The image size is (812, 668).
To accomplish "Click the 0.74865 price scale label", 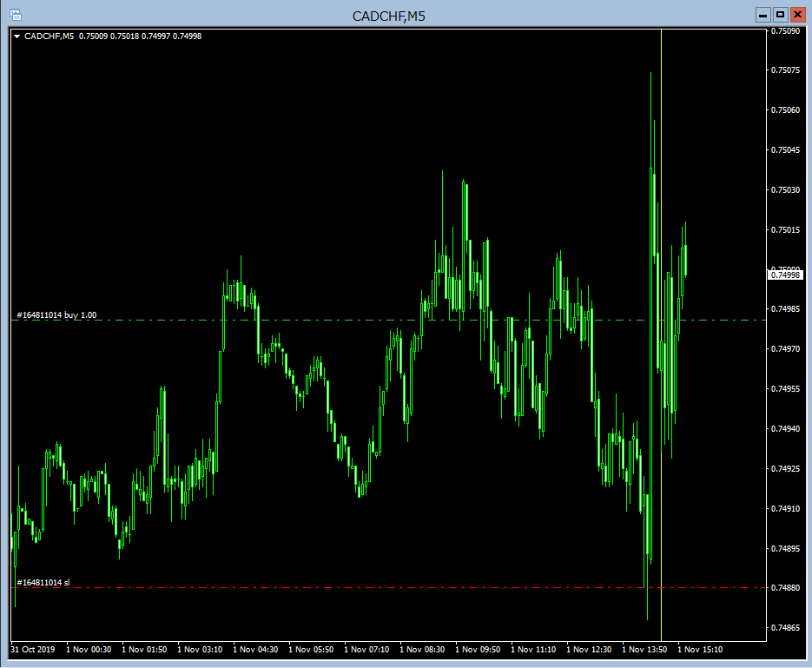I will coord(785,628).
